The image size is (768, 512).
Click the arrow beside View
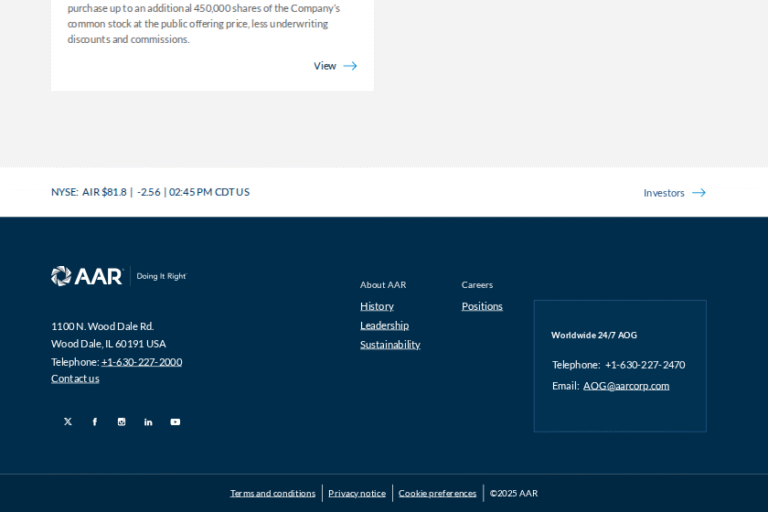coord(350,66)
